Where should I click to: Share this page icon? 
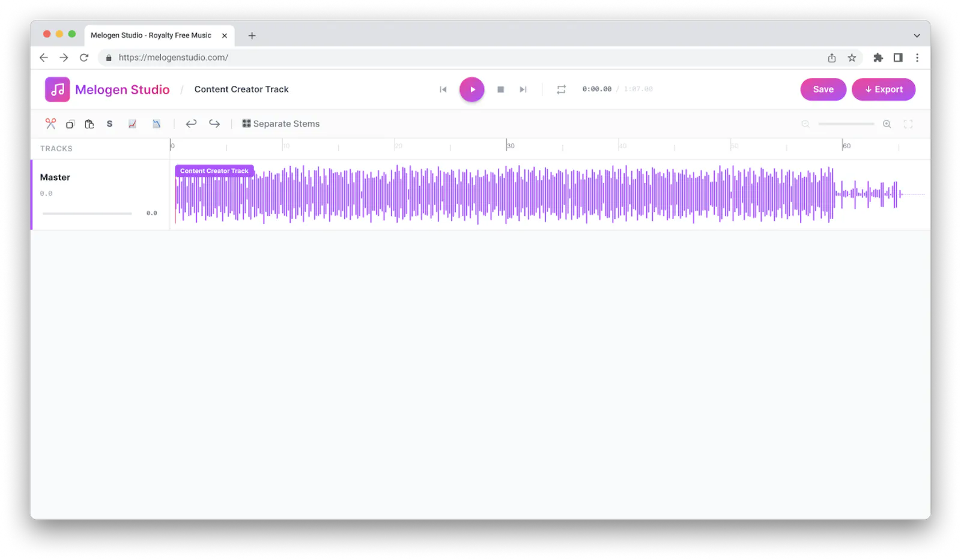coord(832,58)
